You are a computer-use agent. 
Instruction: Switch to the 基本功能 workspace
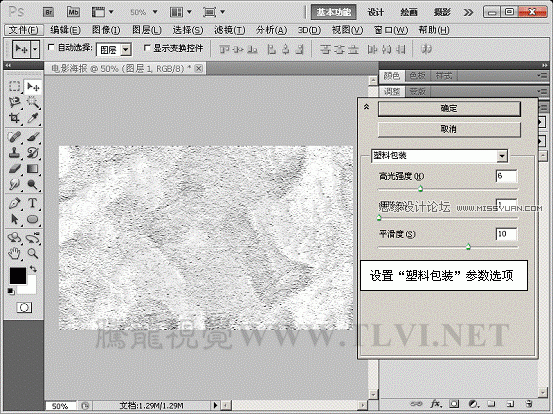333,12
